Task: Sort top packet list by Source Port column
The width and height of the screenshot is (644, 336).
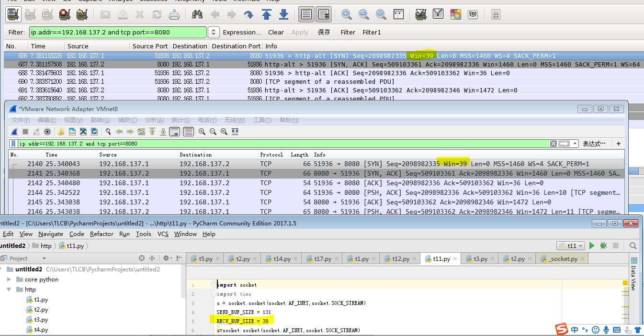Action: [150, 46]
